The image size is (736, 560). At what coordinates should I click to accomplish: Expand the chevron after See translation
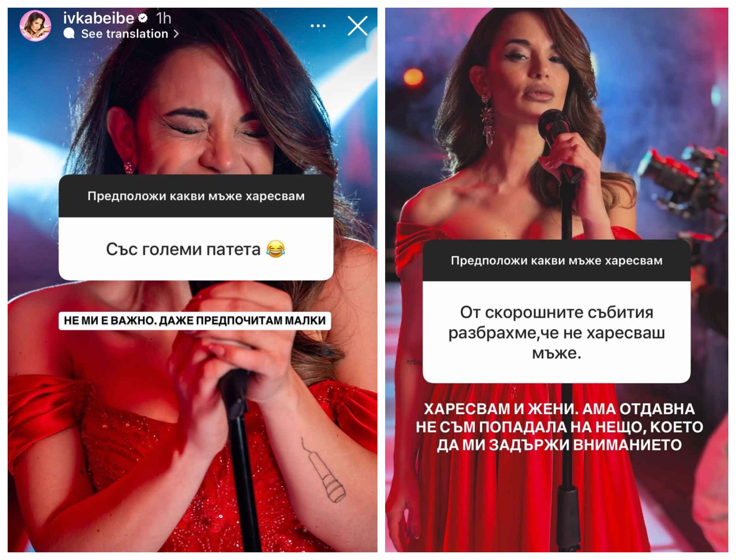click(176, 34)
